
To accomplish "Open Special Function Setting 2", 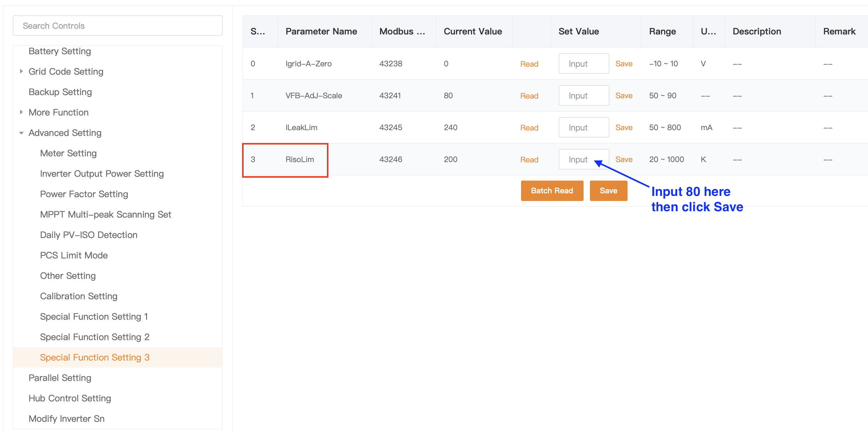I will [x=94, y=337].
